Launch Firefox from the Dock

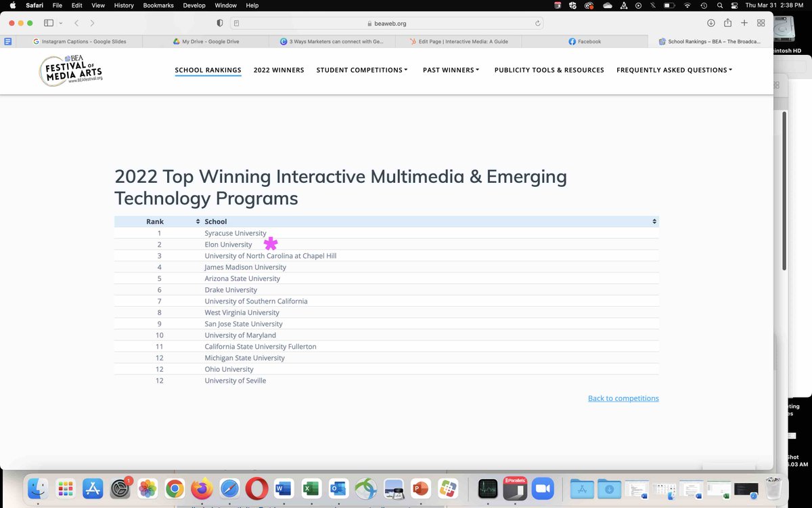coord(202,488)
